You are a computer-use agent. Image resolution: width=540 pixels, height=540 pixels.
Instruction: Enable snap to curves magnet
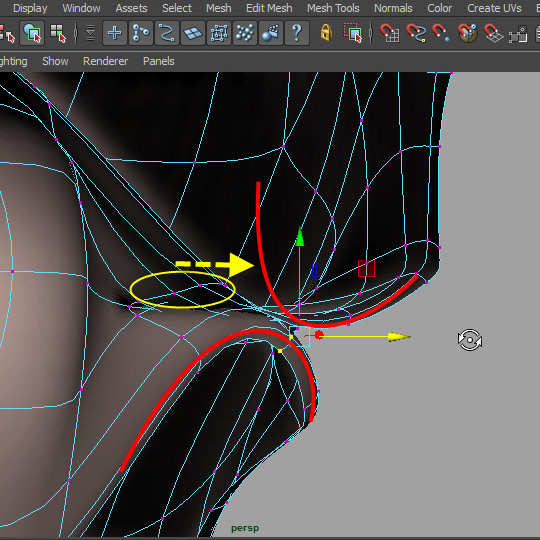click(416, 33)
